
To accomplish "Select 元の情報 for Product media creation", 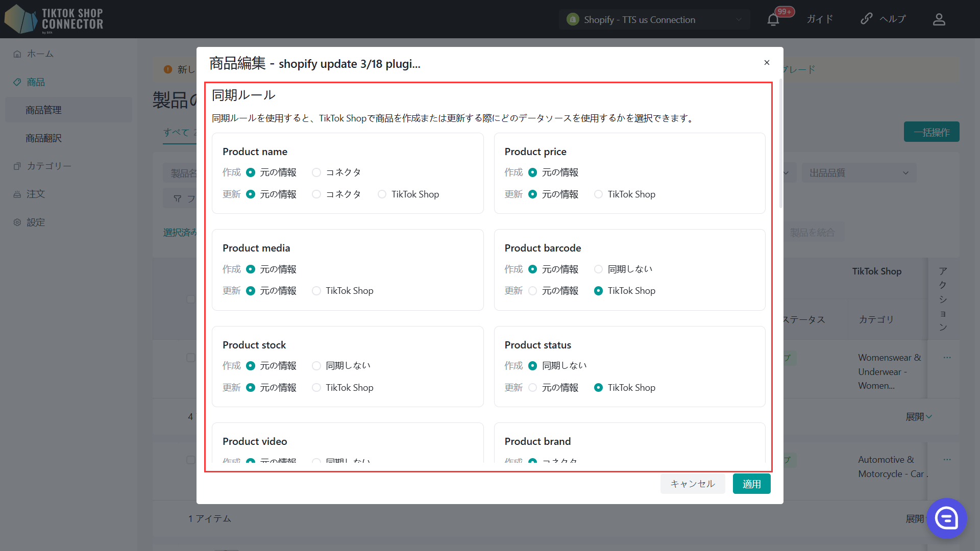I will click(x=251, y=269).
